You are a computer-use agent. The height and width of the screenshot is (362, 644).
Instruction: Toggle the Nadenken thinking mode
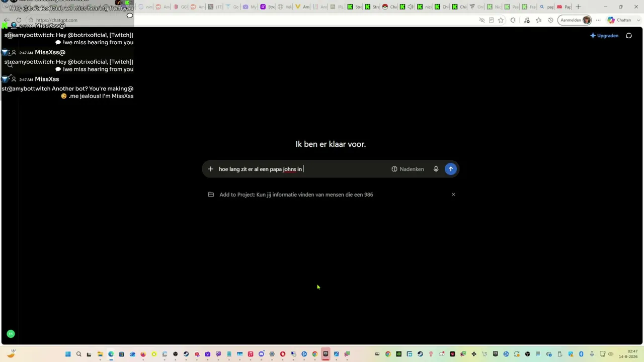408,169
